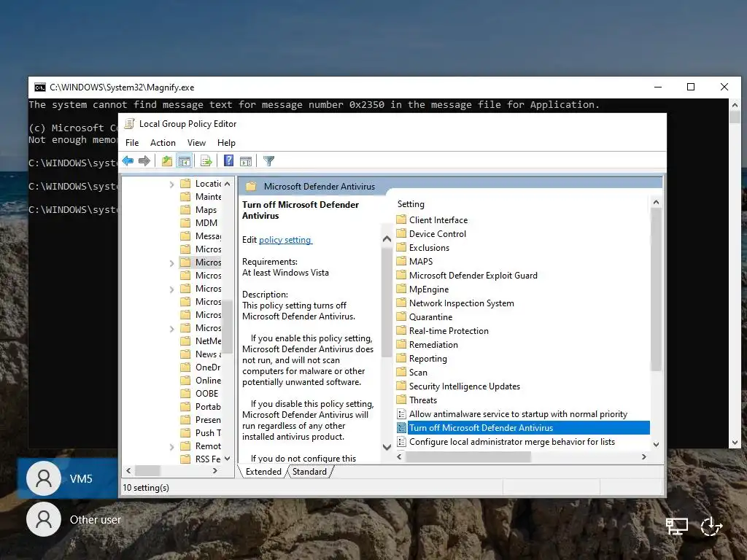Click the Magnify.exe console window icon
Viewport: 747px width, 560px height.
40,87
